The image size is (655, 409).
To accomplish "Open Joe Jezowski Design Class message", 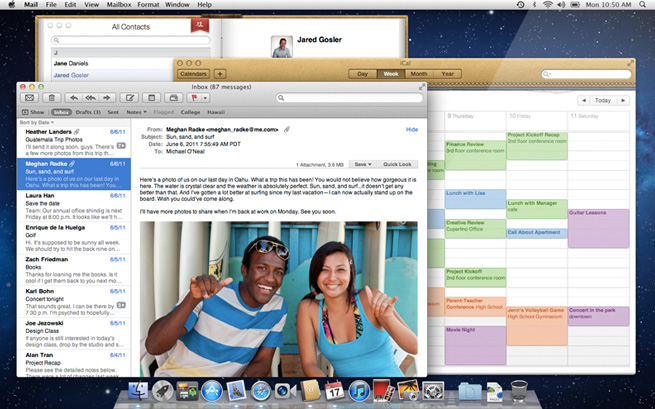I will pyautogui.click(x=74, y=333).
